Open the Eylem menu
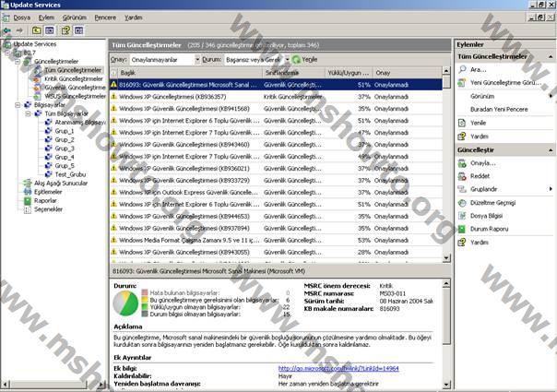Image resolution: width=557 pixels, height=392 pixels. click(46, 18)
